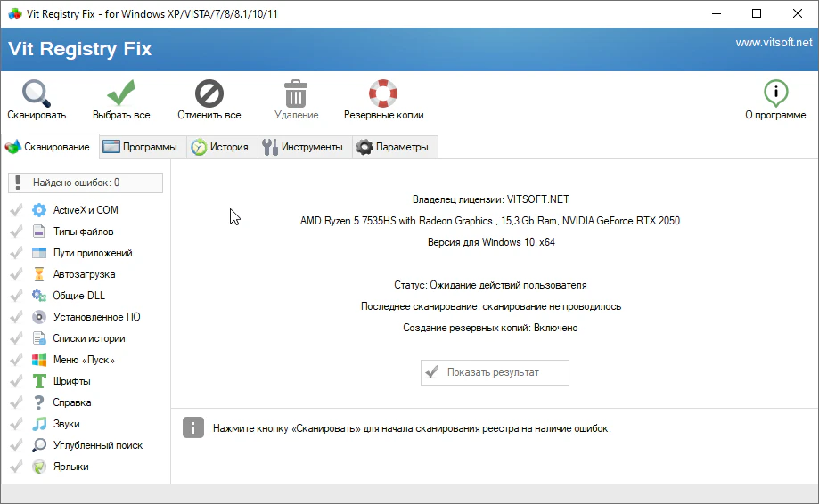Select Меню «Пуск» in the scan list
This screenshot has height=504, width=819.
tap(83, 360)
